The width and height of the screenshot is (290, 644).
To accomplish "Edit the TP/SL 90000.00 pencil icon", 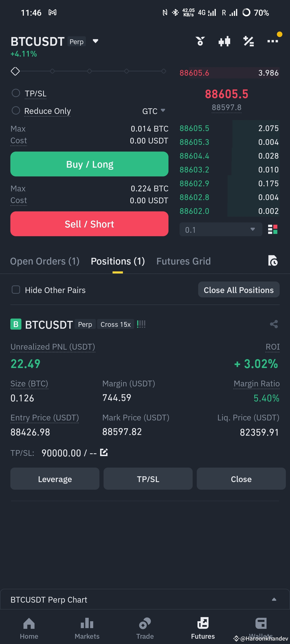I will click(x=104, y=452).
